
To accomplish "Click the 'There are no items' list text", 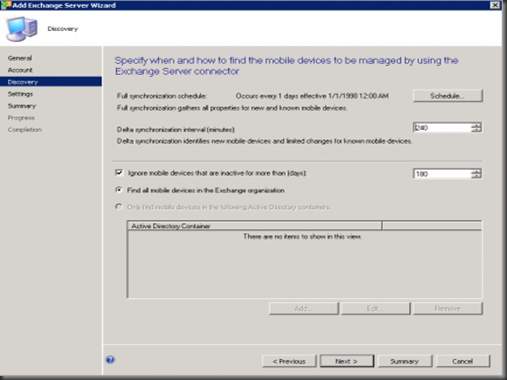I will point(302,236).
